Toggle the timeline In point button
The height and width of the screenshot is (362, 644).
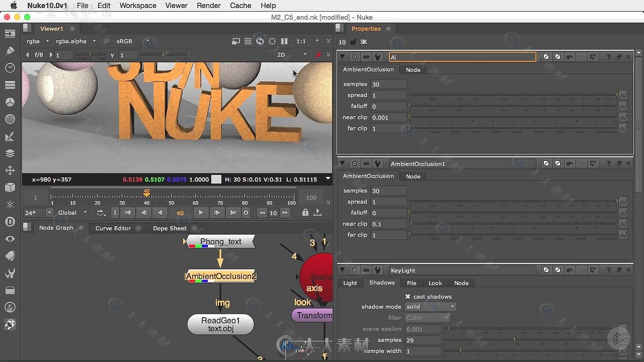[115, 213]
